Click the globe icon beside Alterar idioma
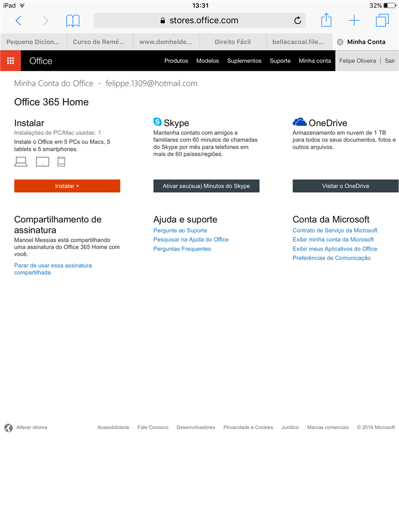The image size is (399, 532). click(8, 428)
